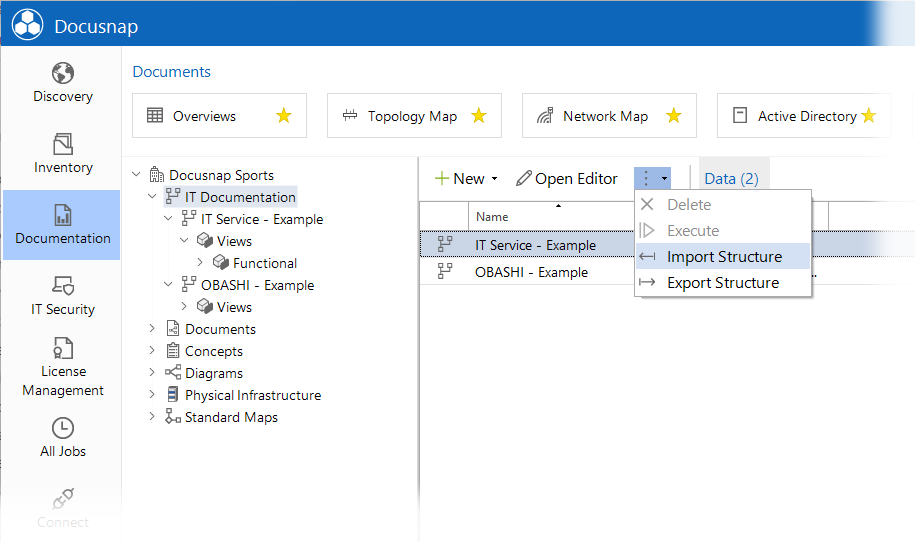Collapse IT Service - Example in tree
The image size is (915, 542).
(168, 218)
